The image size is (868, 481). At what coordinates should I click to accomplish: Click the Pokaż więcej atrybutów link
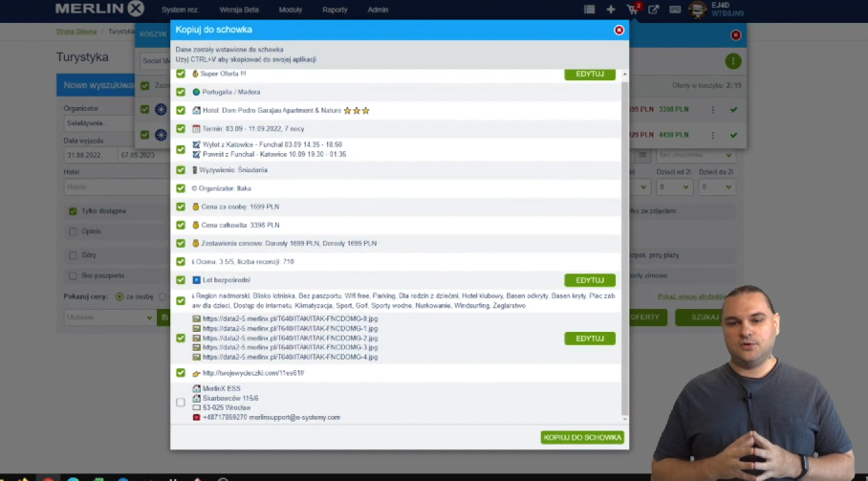(692, 296)
